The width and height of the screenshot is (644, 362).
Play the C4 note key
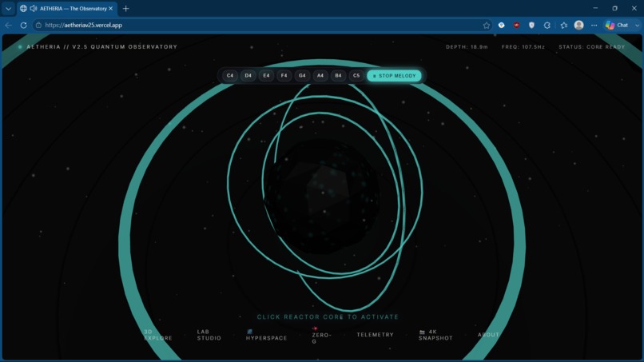coord(230,76)
